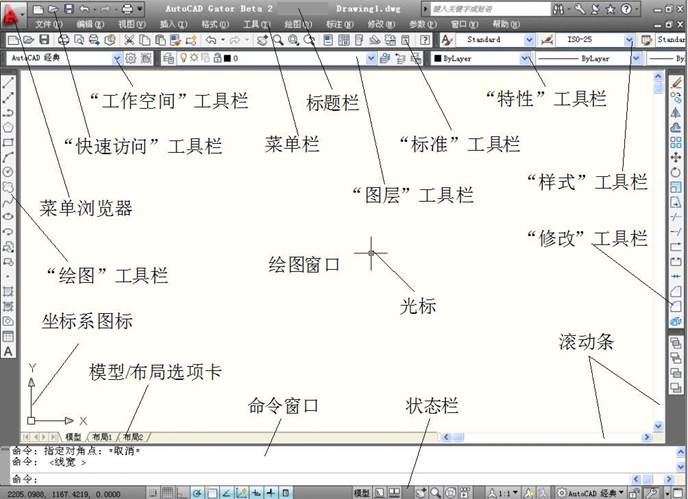
Task: Click Paste icon in standard toolbar
Action: tap(160, 40)
